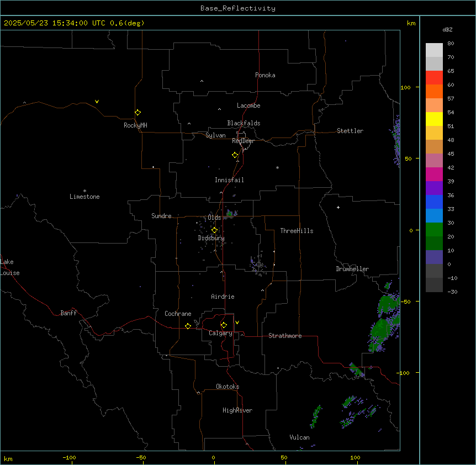Click the white asterisk above Limestone
Image resolution: width=476 pixels, height=465 pixels.
(84, 191)
